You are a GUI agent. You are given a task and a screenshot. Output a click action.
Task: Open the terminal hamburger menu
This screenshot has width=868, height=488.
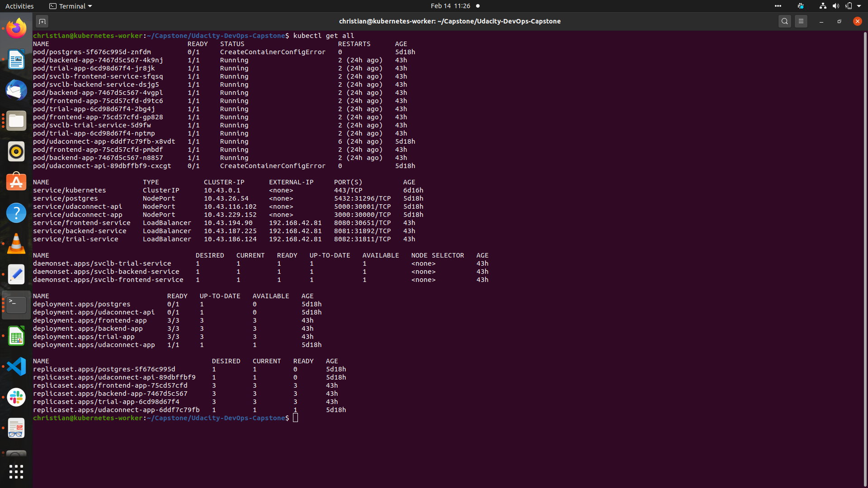click(801, 21)
